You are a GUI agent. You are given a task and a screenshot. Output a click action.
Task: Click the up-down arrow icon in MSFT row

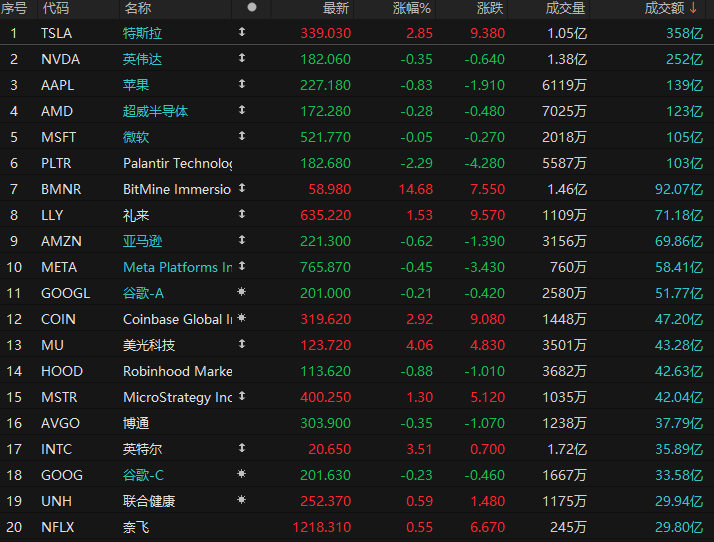click(242, 136)
